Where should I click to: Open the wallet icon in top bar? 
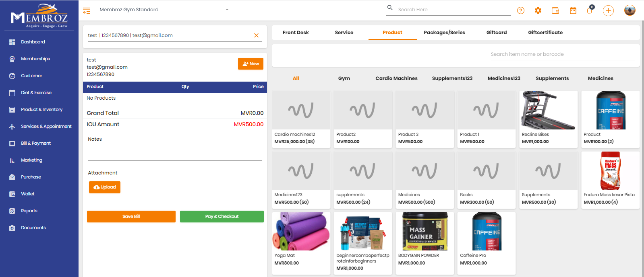click(555, 11)
